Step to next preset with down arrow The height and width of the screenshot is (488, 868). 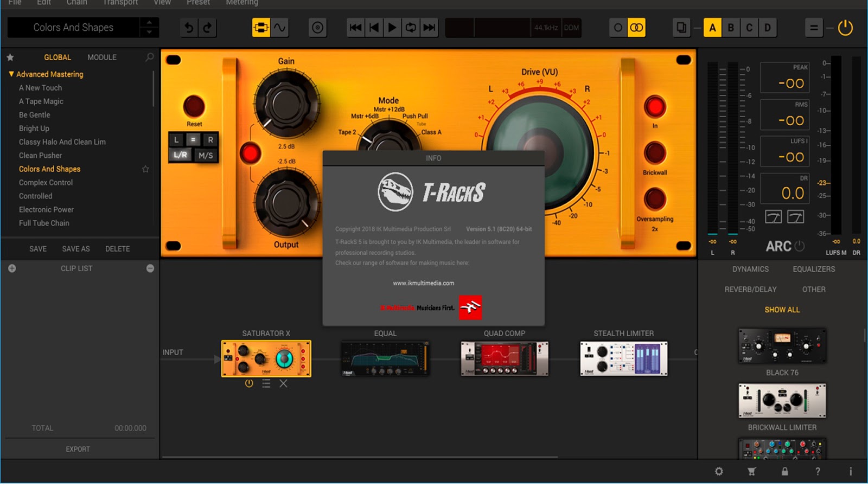click(149, 33)
